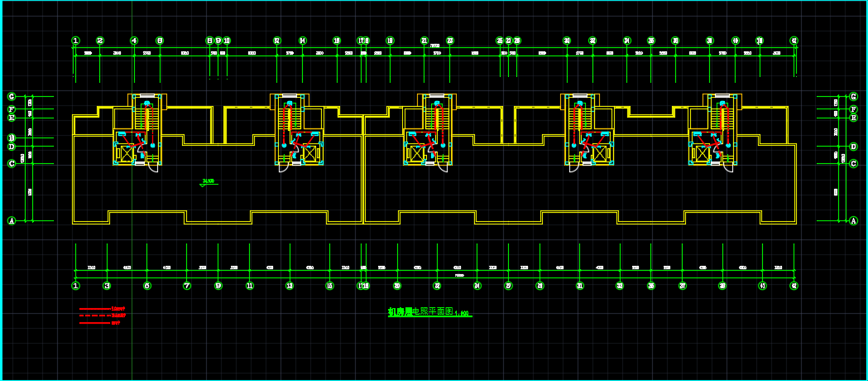Select axis bubble 2 in the top grid row
This screenshot has height=381, width=868.
[x=100, y=41]
